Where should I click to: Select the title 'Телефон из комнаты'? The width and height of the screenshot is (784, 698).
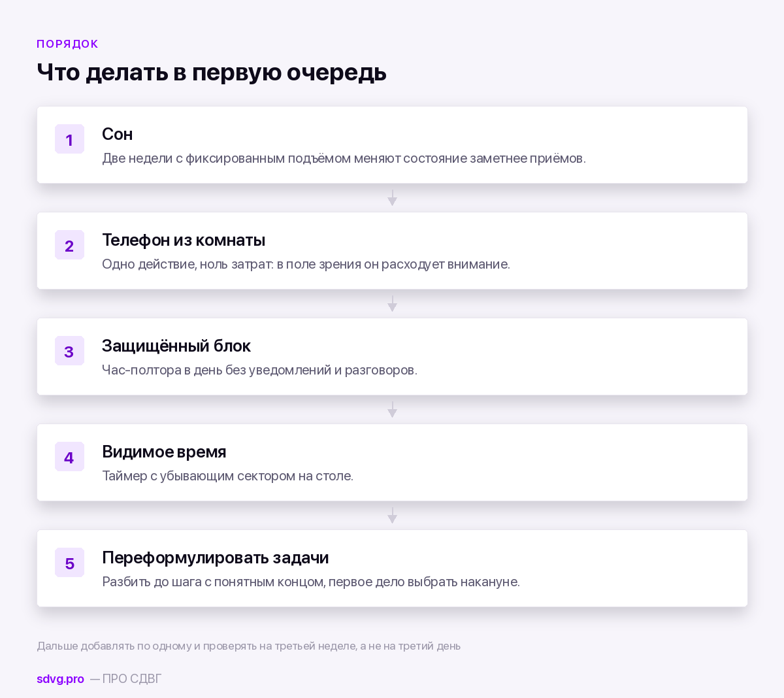(184, 240)
